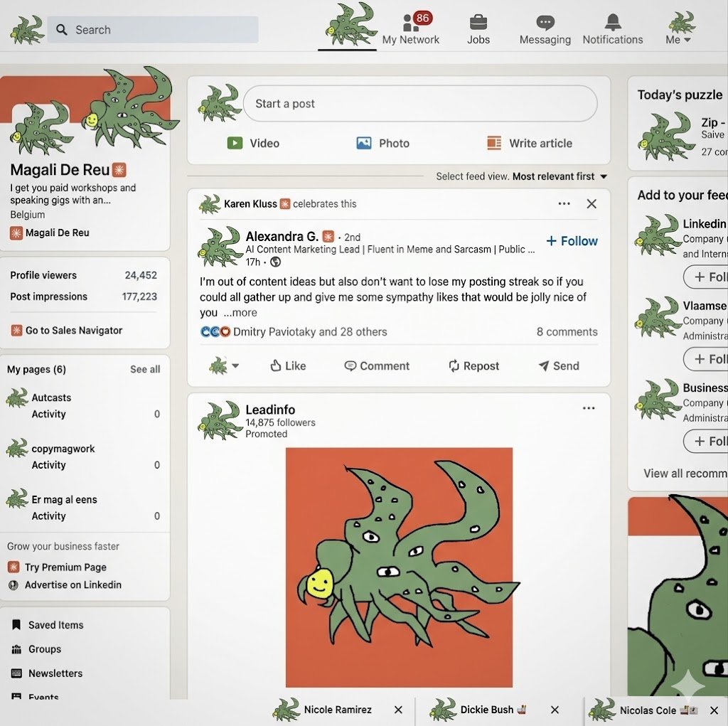Open the three-dot menu on Leadinfo post
Image resolution: width=728 pixels, height=726 pixels.
pos(589,408)
